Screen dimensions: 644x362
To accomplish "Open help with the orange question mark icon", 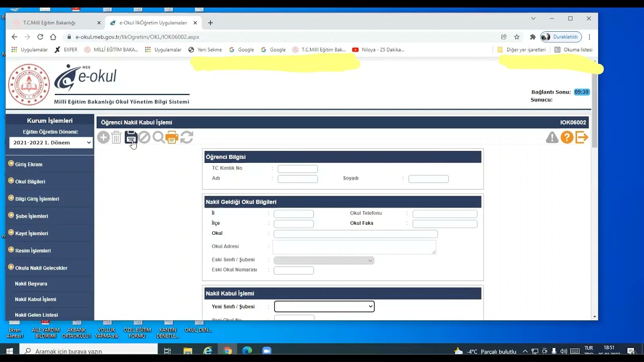I will point(567,137).
